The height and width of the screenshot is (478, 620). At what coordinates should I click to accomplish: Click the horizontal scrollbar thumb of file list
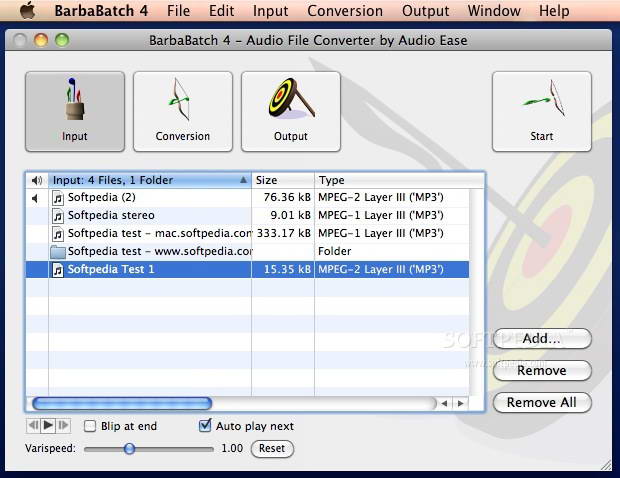click(x=122, y=404)
